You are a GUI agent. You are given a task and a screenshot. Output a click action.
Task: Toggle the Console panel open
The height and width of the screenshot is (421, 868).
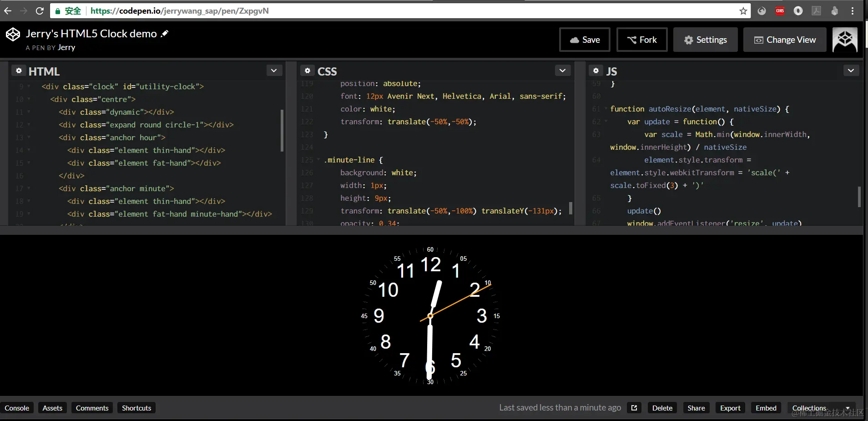coord(17,407)
